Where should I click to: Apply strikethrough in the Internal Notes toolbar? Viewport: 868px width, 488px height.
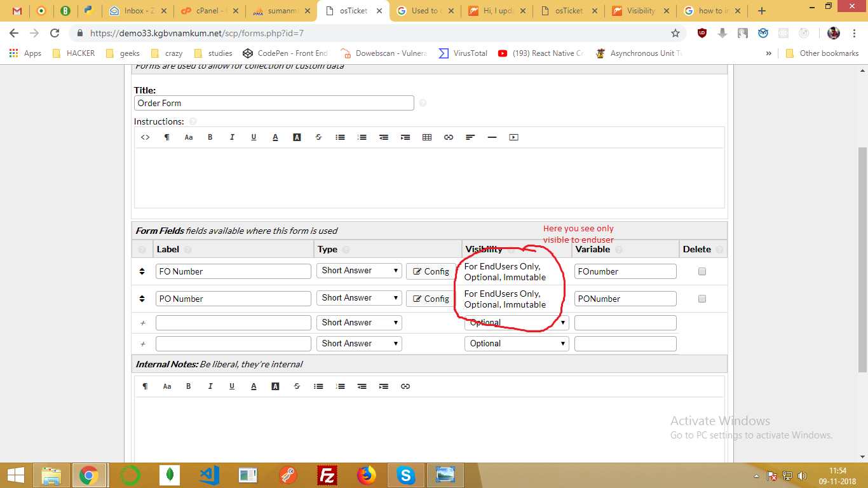tap(297, 386)
